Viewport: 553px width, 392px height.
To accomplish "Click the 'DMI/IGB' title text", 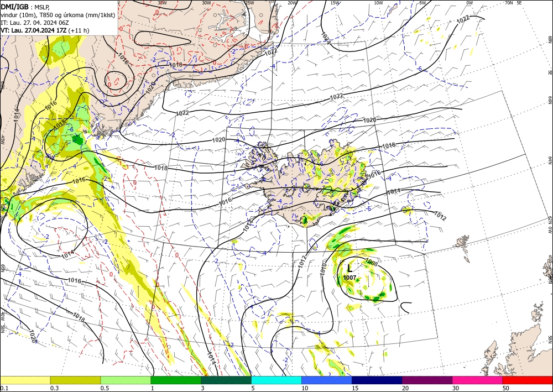I will (14, 6).
